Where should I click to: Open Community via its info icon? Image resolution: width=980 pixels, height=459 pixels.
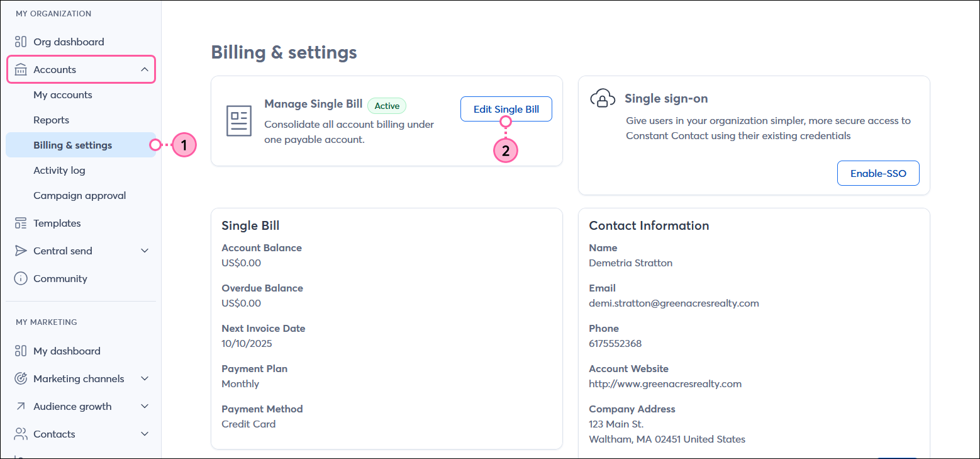[x=21, y=278]
